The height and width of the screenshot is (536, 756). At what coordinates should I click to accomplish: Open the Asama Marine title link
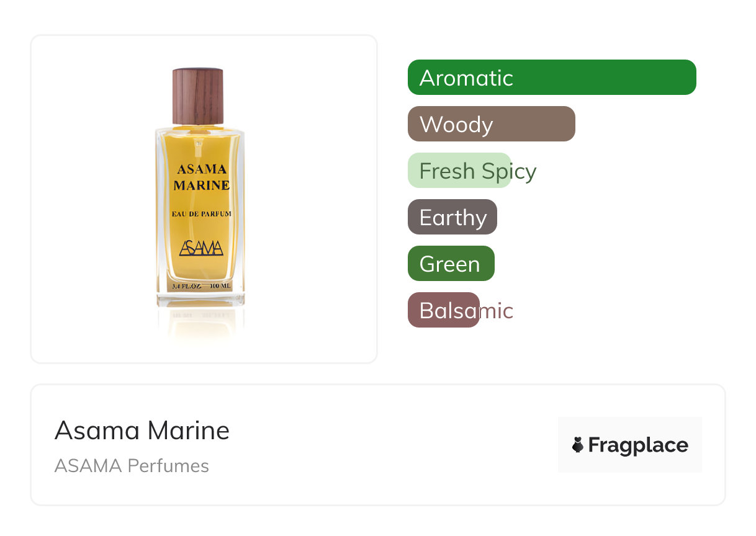[142, 431]
